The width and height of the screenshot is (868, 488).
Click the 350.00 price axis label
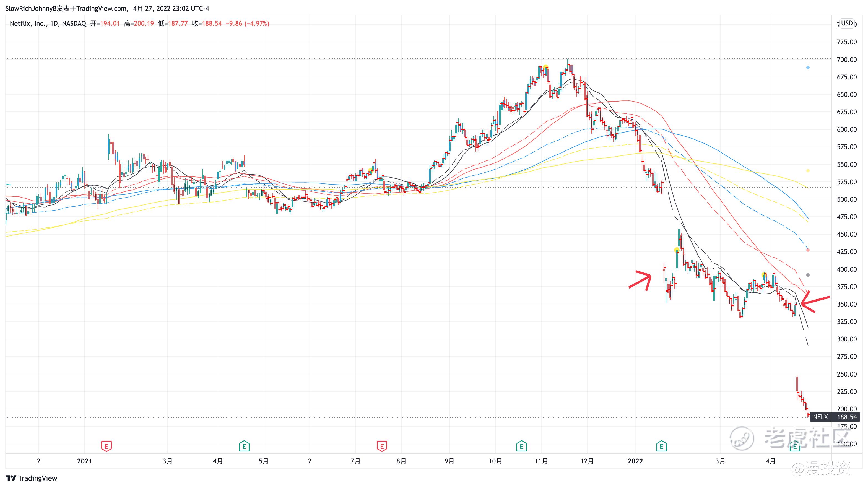[847, 304]
